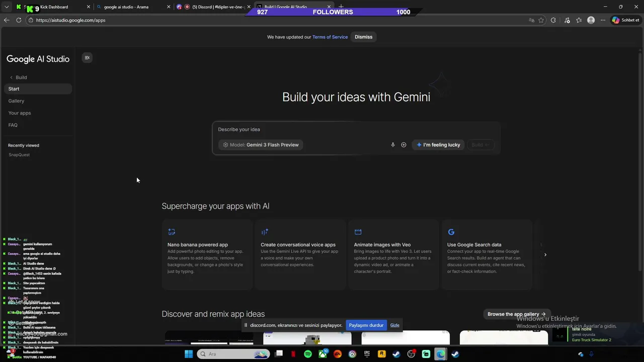Open the browser tab list dropdown arrow

coord(7,7)
